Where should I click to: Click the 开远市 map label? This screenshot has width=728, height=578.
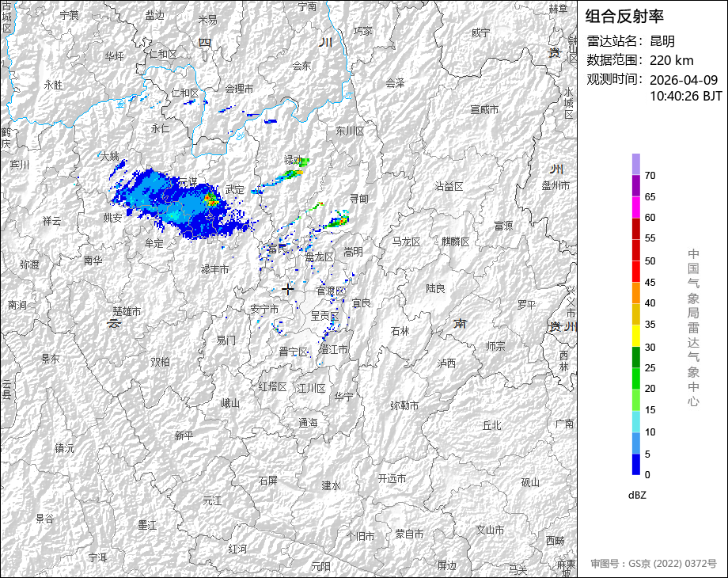pos(392,478)
